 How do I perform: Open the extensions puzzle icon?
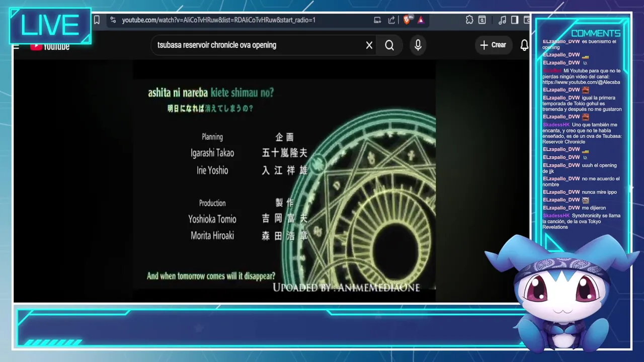click(x=469, y=20)
